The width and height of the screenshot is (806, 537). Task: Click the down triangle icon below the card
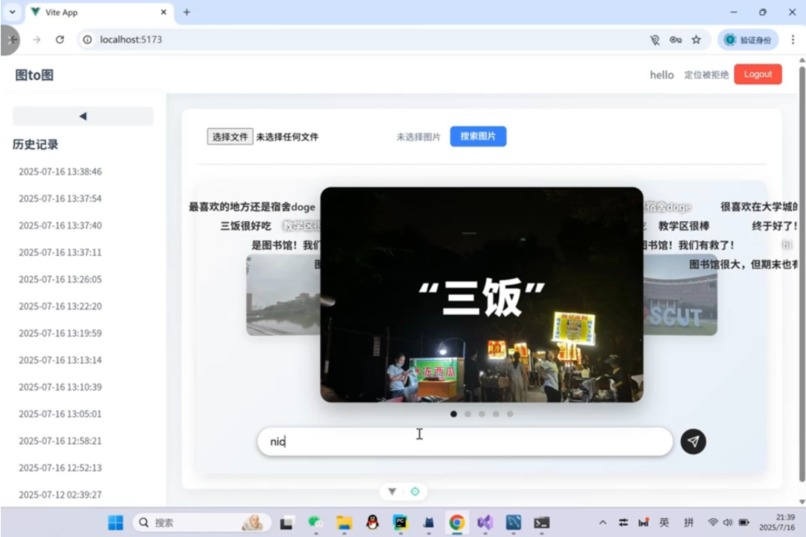[392, 492]
